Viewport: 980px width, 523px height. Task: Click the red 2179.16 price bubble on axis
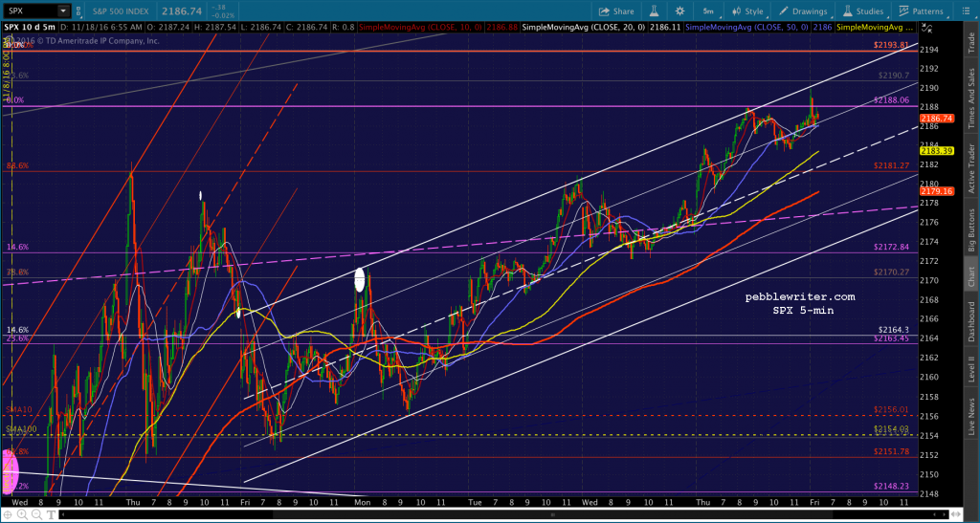point(936,191)
